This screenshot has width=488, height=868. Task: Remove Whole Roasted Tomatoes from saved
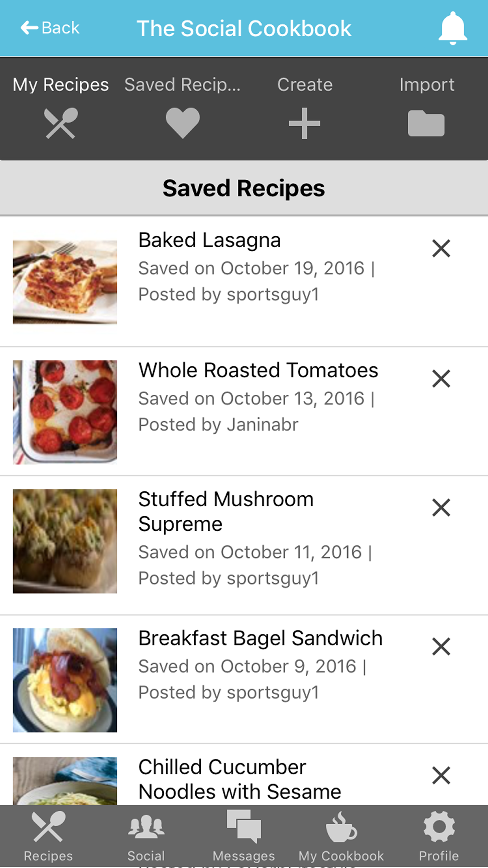pos(441,379)
